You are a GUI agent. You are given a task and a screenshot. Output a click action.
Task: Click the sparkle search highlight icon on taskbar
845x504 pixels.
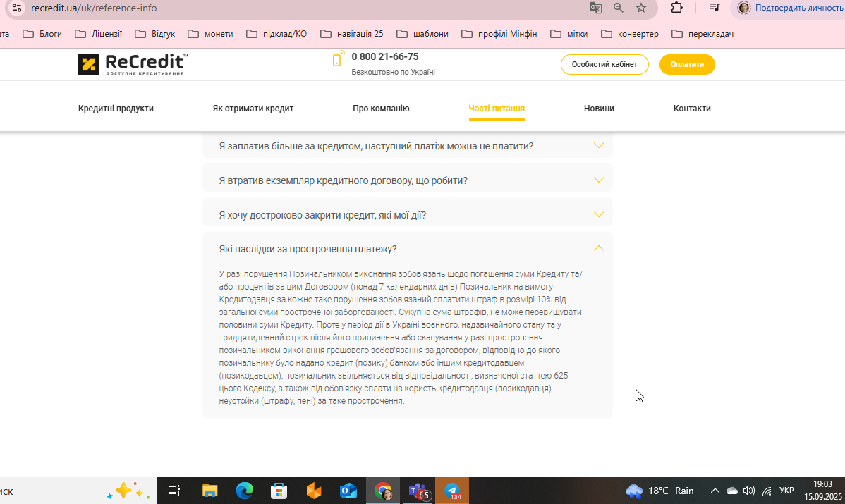click(x=128, y=491)
